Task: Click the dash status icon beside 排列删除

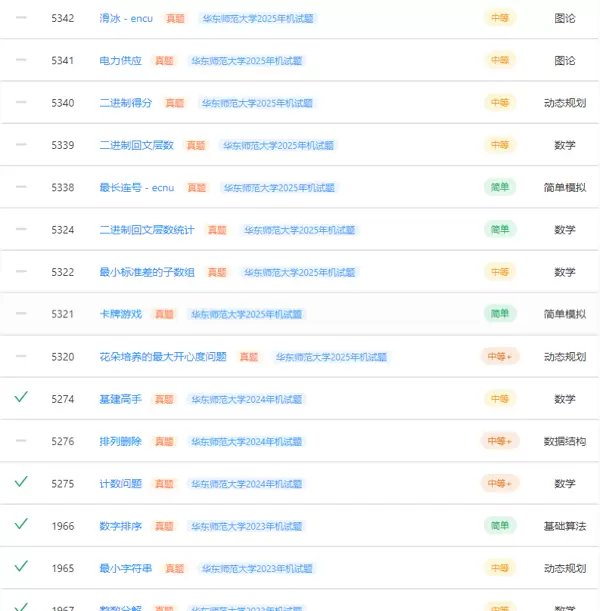Action: coord(21,441)
